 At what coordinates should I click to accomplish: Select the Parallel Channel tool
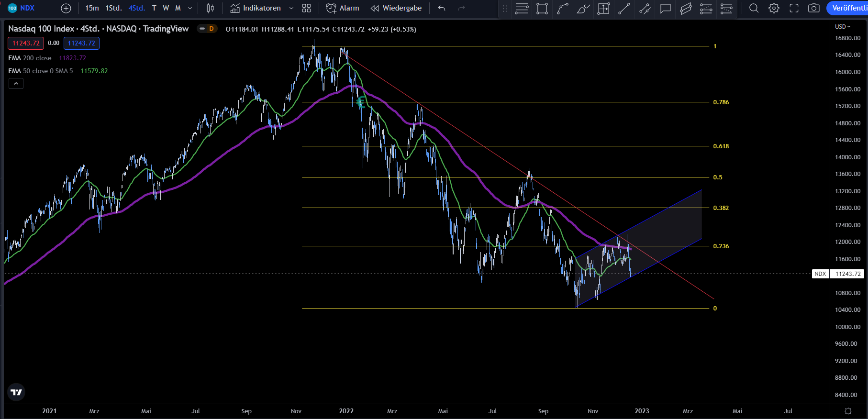pos(686,8)
